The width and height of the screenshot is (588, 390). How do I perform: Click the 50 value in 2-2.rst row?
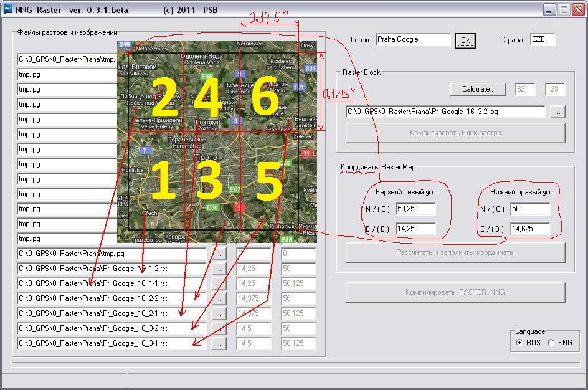[x=298, y=298]
